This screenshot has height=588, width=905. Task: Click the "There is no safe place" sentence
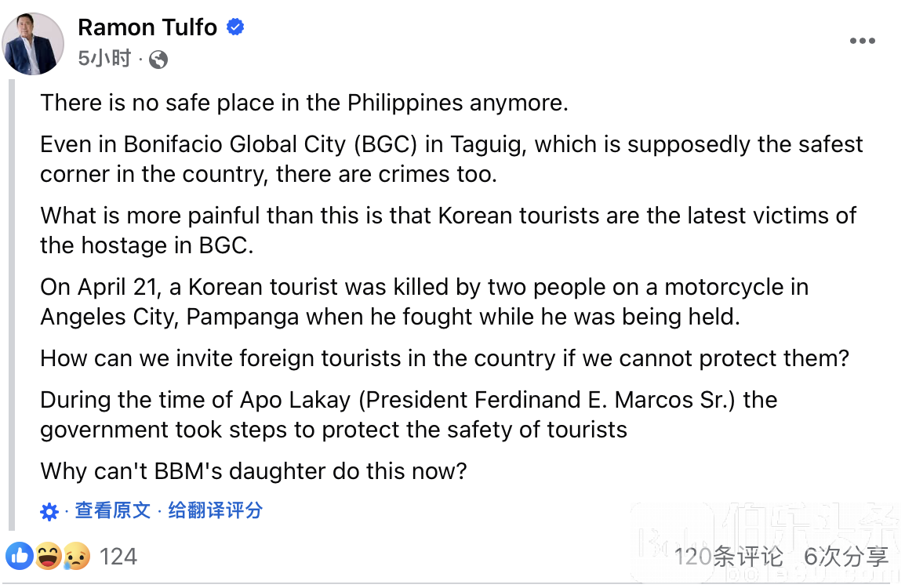[304, 103]
